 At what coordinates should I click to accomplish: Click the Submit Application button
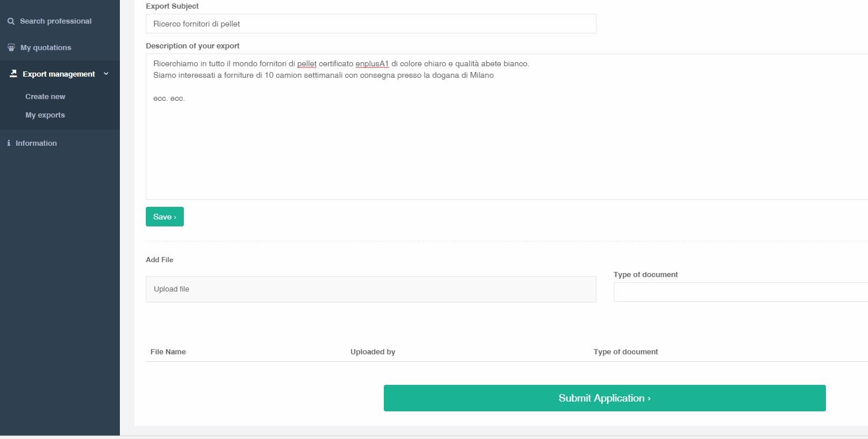[x=605, y=398]
